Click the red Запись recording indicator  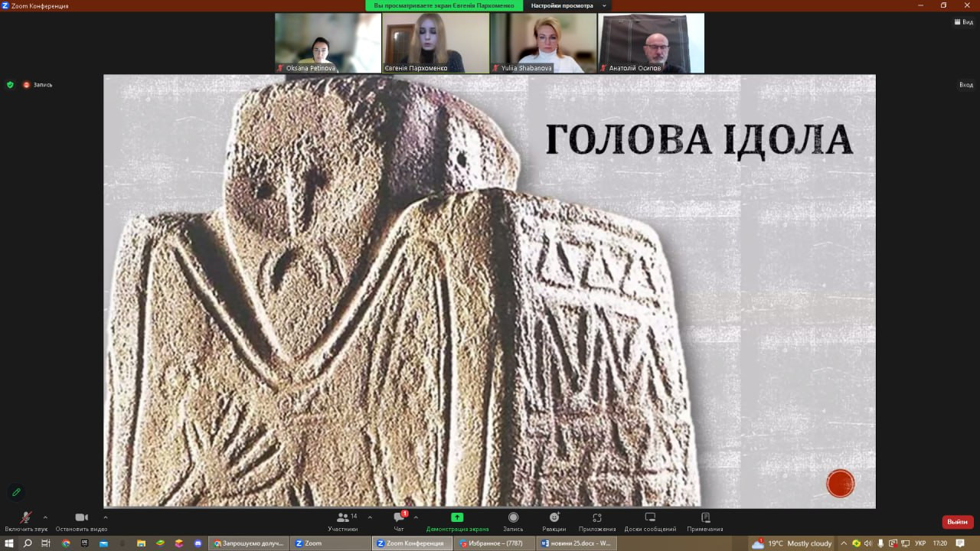[38, 85]
